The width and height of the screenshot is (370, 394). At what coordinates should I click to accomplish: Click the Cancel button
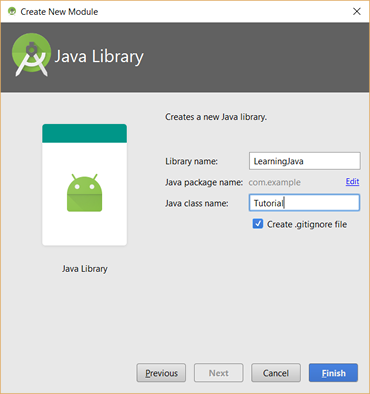click(276, 373)
